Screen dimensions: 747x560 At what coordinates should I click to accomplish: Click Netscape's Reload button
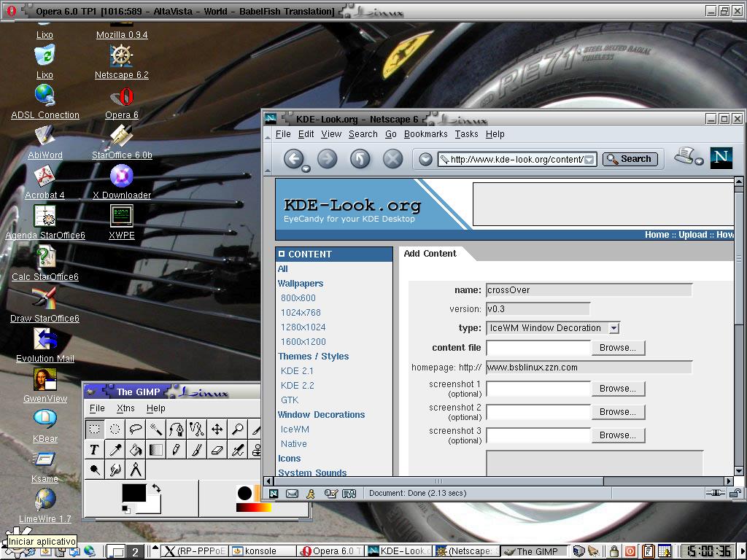pos(360,158)
